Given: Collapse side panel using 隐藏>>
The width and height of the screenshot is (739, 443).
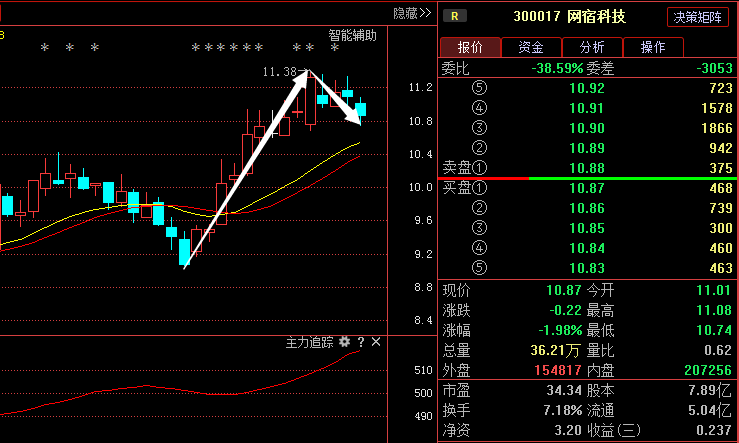Looking at the screenshot, I should 411,13.
